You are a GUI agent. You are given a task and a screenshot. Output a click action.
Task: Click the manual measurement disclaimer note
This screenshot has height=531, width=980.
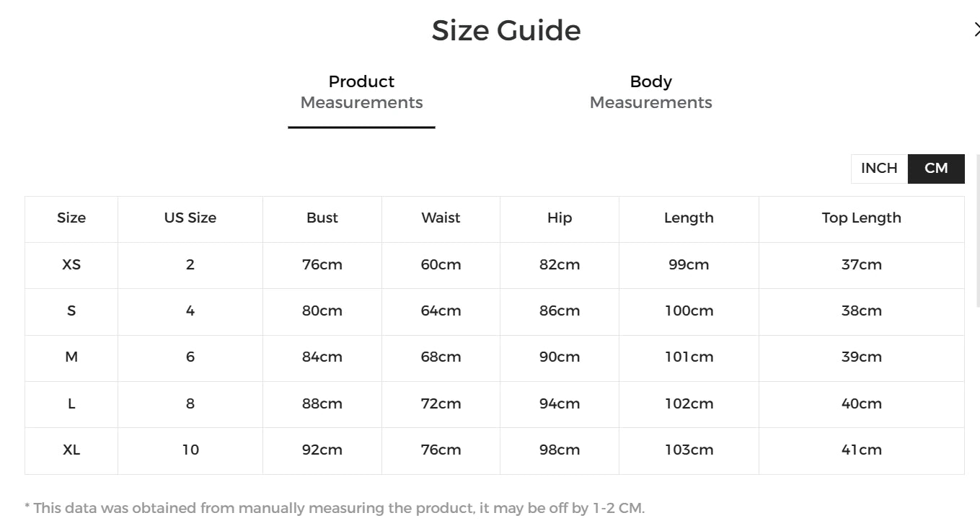tap(335, 508)
